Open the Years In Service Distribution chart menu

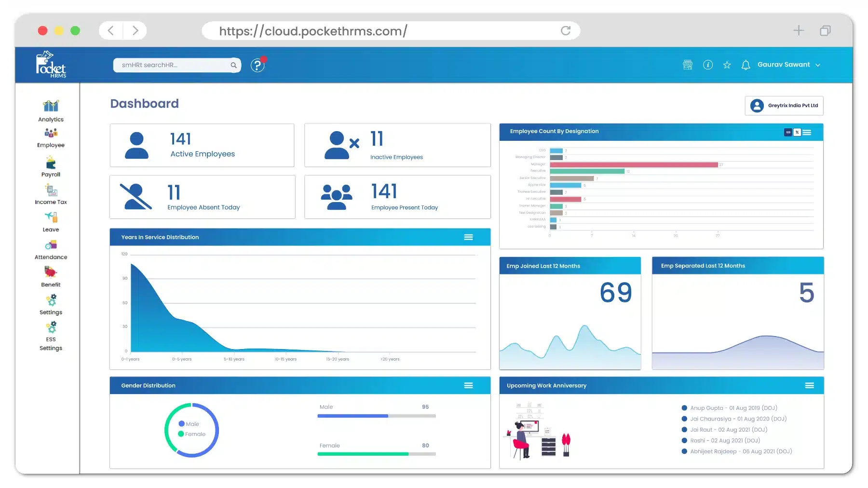(x=468, y=237)
